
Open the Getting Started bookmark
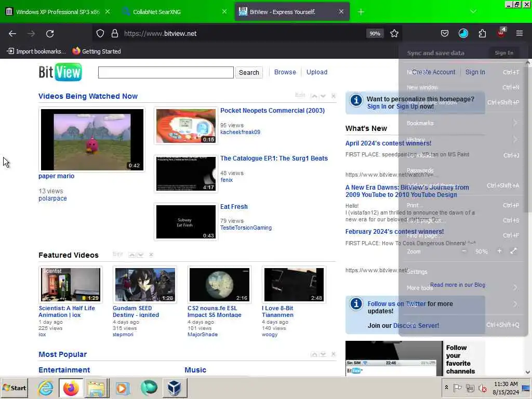click(x=97, y=51)
